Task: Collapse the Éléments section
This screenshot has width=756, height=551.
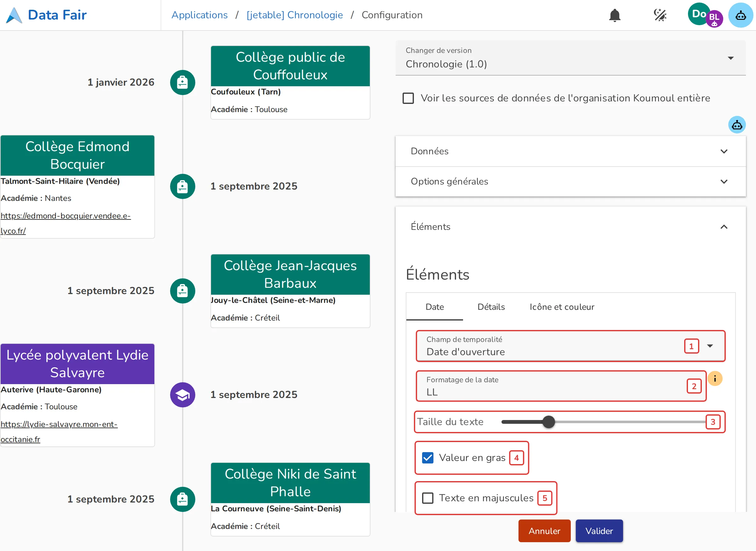Action: pyautogui.click(x=570, y=227)
